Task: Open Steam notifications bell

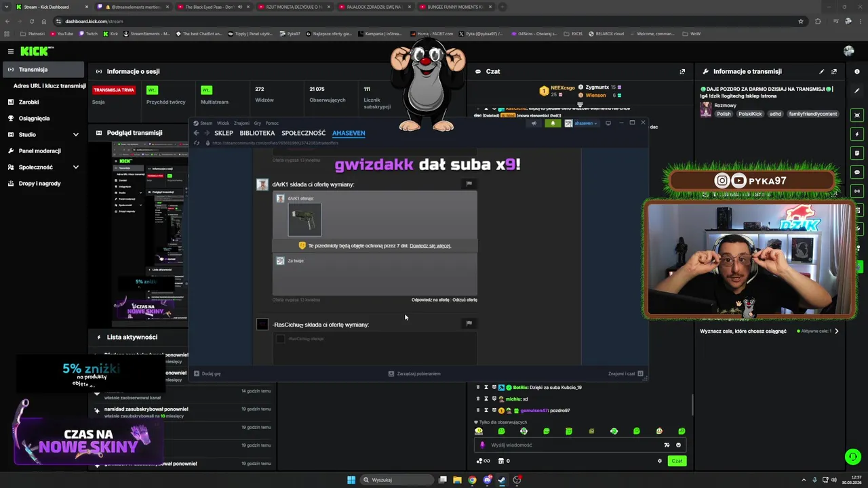Action: (553, 123)
